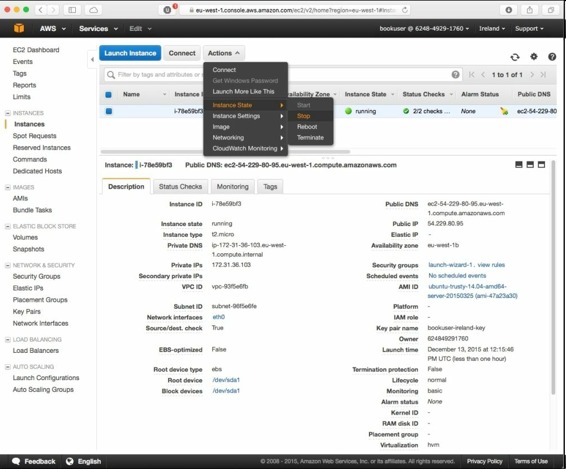Click the Feedback speech bubble icon
The width and height of the screenshot is (566, 469).
pos(16,461)
